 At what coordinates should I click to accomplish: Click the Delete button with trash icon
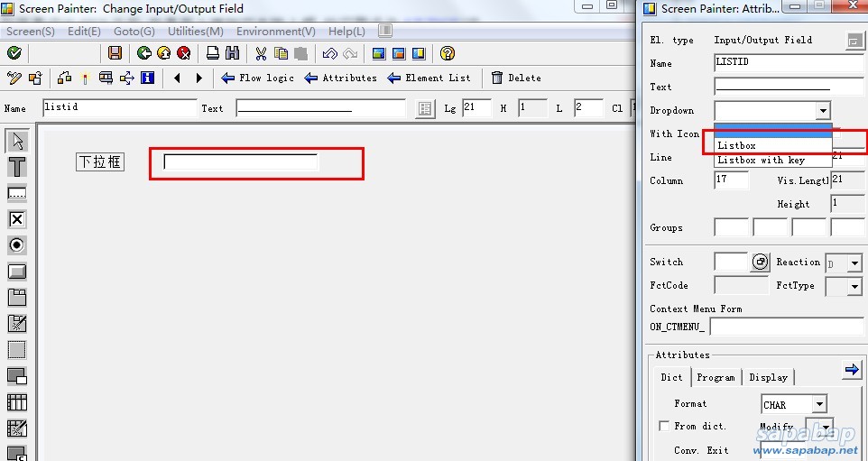click(x=516, y=78)
